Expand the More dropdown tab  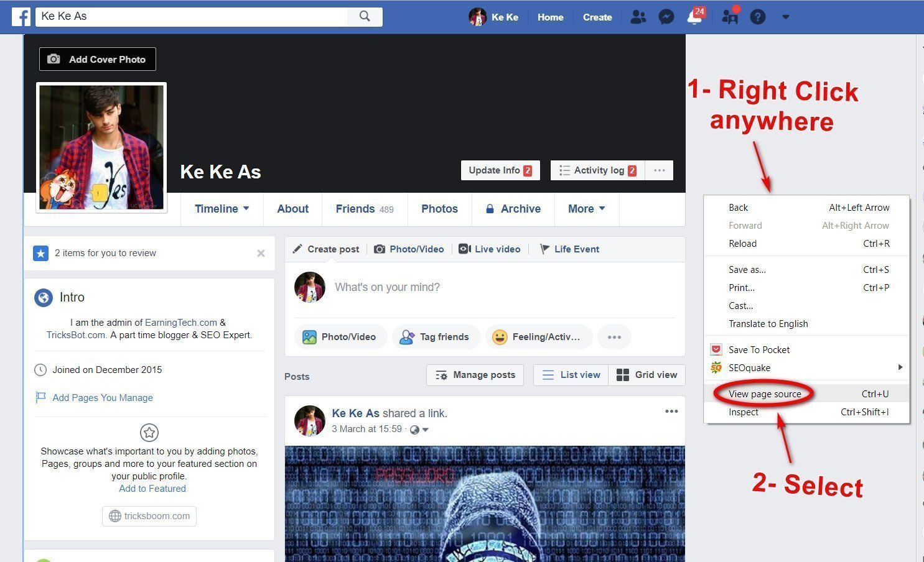[x=586, y=209]
